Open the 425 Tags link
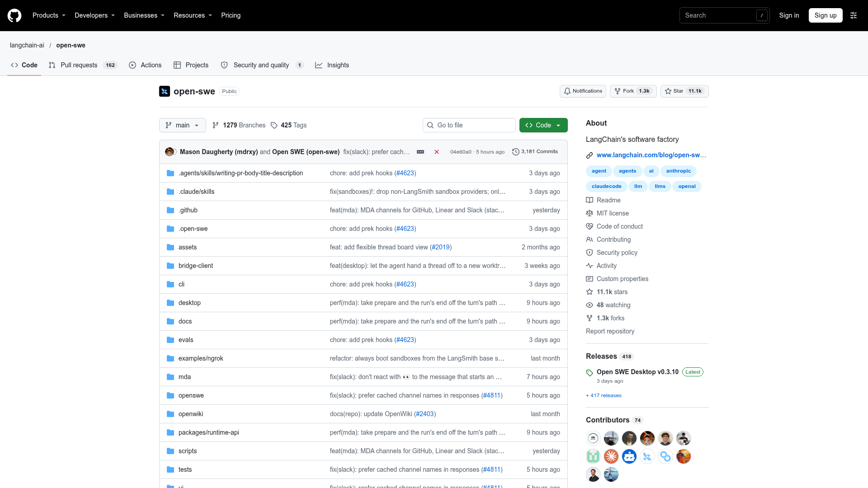Screen dimensions: 868x488 tap(288, 125)
